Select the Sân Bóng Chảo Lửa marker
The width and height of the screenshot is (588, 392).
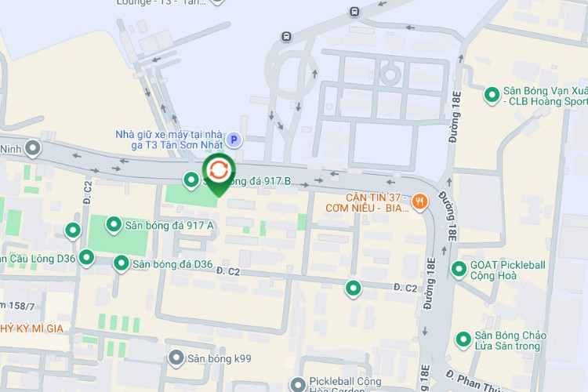(x=463, y=339)
